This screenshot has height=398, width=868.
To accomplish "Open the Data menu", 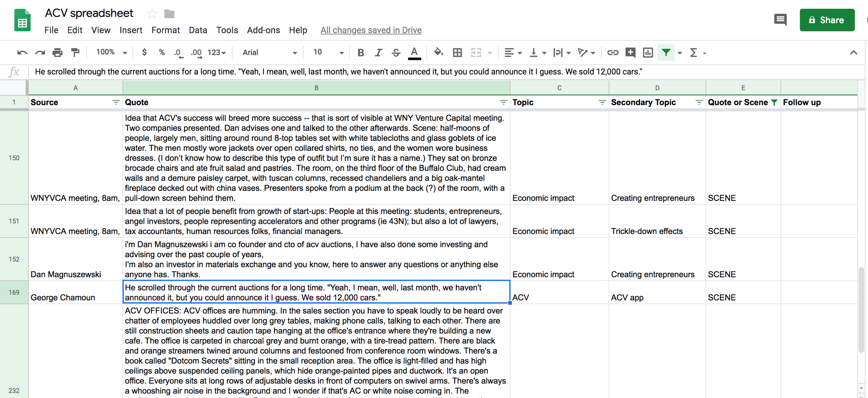I will pos(198,30).
